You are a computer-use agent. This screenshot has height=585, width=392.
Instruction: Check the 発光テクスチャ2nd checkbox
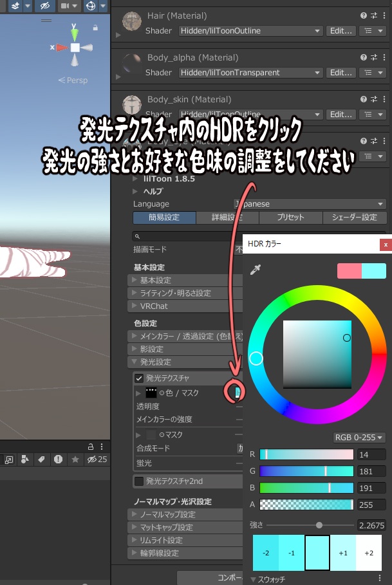139,481
